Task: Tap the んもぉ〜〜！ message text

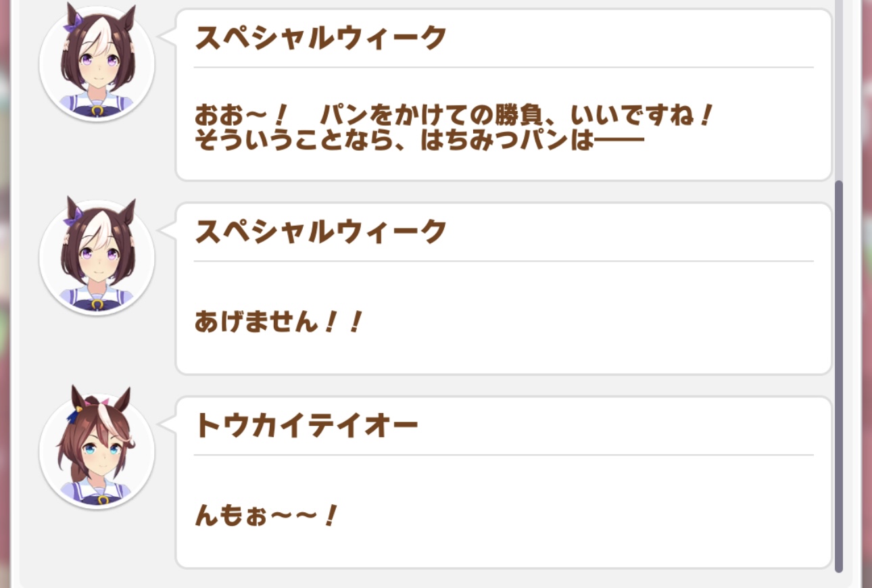Action: (x=265, y=517)
